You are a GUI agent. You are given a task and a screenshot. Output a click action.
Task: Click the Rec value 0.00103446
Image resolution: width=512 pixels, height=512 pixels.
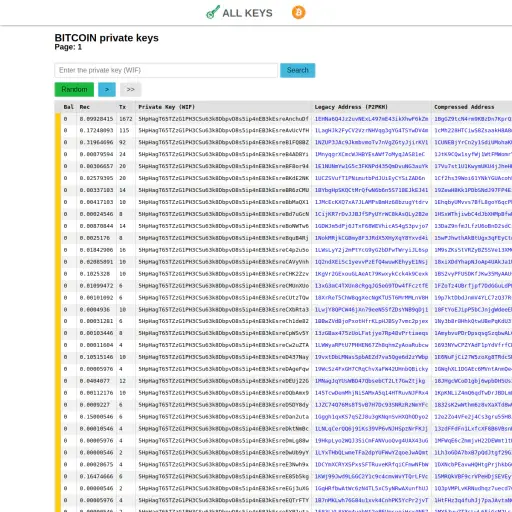pyautogui.click(x=96, y=333)
